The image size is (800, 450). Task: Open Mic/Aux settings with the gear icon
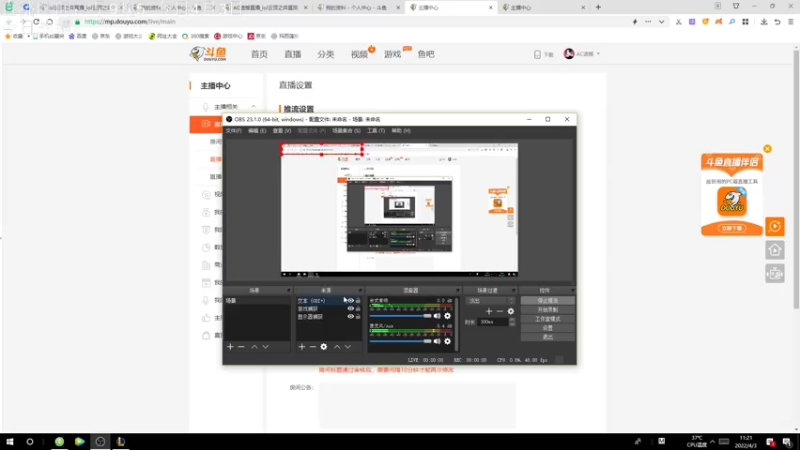click(447, 341)
